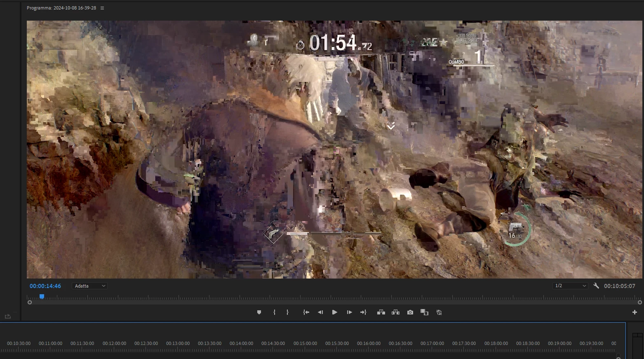Screen dimensions: 644x359
Task: Click 00:13:00:00 on the timeline ruler
Action: tap(178, 343)
